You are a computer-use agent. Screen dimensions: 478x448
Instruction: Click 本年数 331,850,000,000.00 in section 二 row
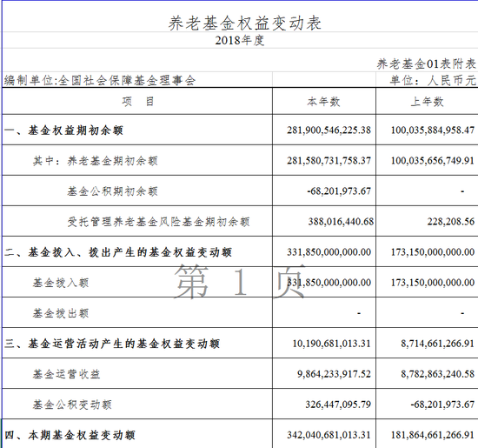pyautogui.click(x=329, y=252)
